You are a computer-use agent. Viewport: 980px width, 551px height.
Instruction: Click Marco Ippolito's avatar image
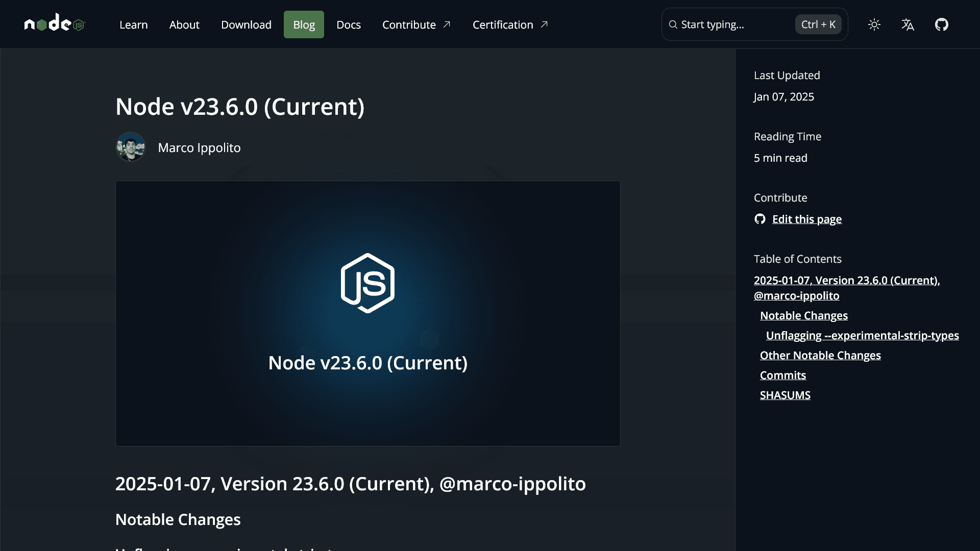point(131,147)
